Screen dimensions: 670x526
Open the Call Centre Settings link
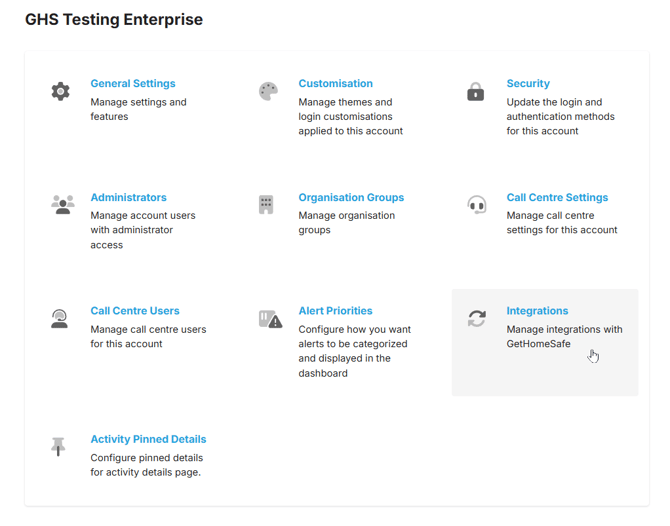pyautogui.click(x=557, y=198)
